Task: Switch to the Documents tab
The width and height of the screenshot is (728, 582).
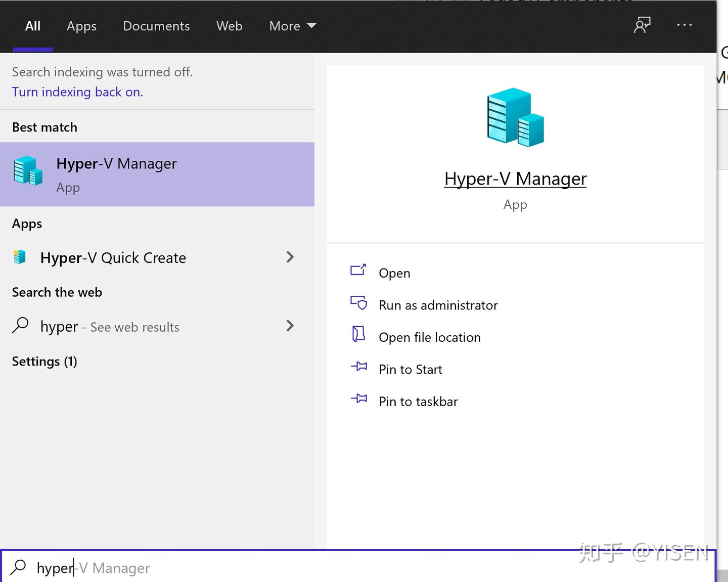Action: tap(156, 26)
